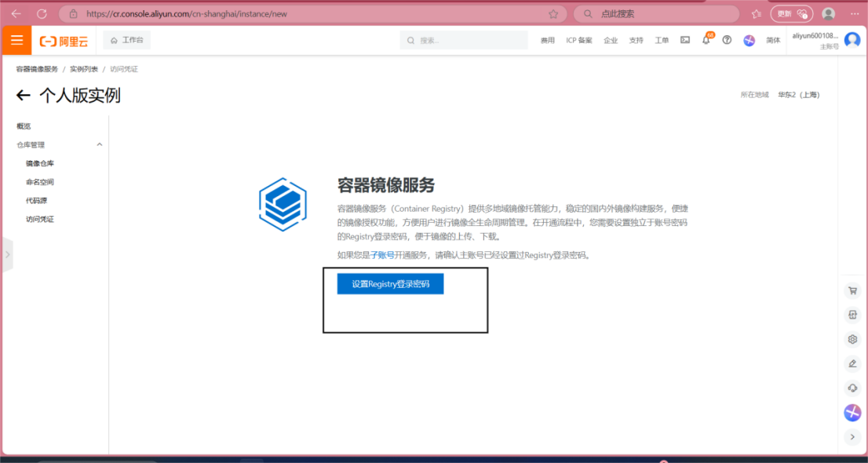Screen dimensions: 868x463
Task: Click the Alibaba Cloud logo
Action: [64, 41]
